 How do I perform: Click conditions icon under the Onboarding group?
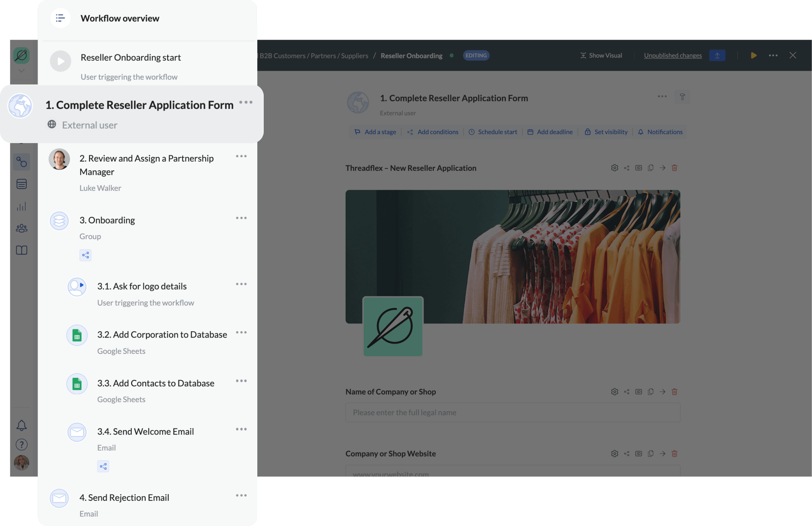coord(85,255)
